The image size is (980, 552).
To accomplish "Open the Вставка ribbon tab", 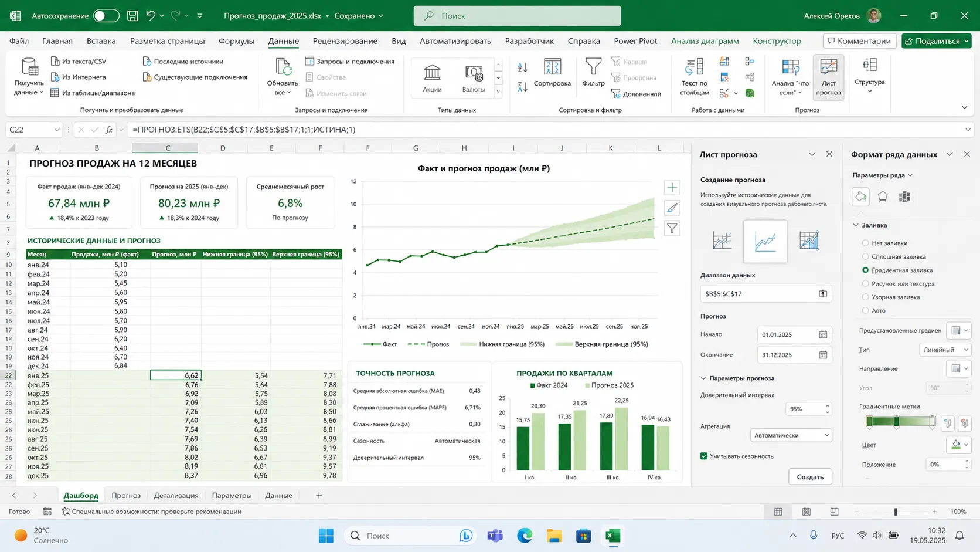I will tap(101, 41).
